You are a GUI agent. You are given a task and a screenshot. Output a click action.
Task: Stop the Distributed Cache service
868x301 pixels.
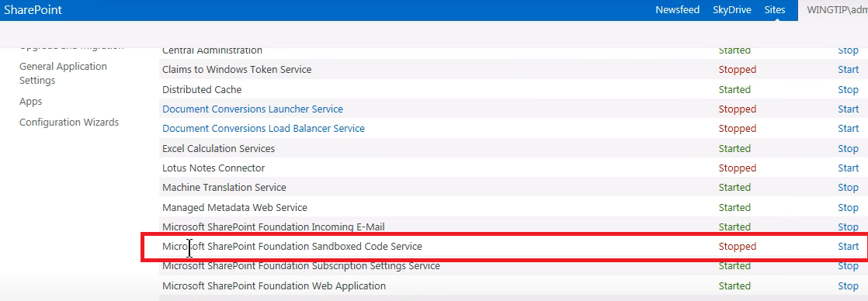[848, 90]
